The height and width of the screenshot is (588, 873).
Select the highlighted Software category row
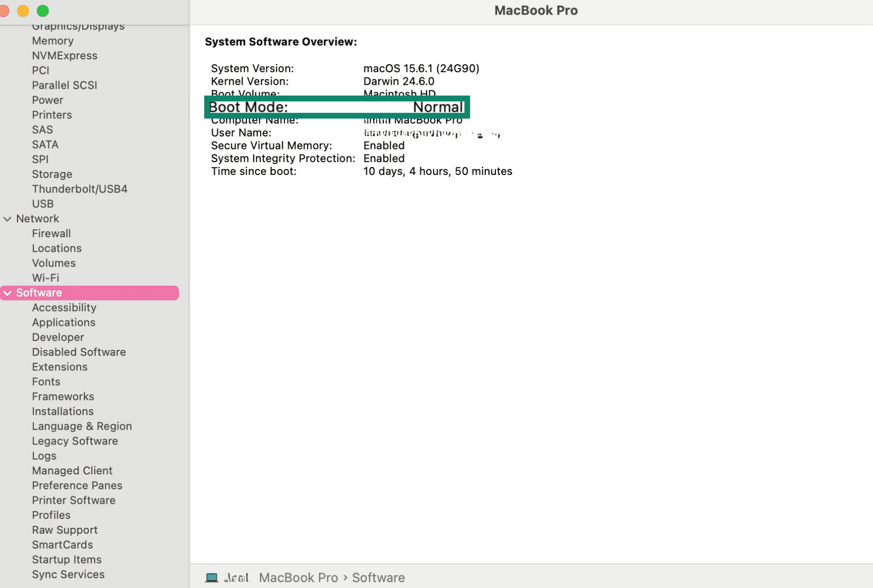[90, 293]
